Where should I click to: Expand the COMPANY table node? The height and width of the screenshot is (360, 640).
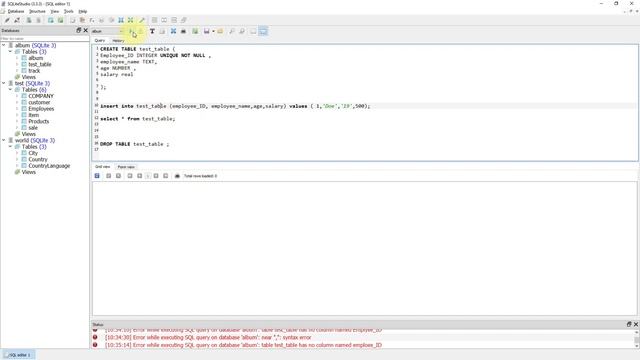[17, 96]
